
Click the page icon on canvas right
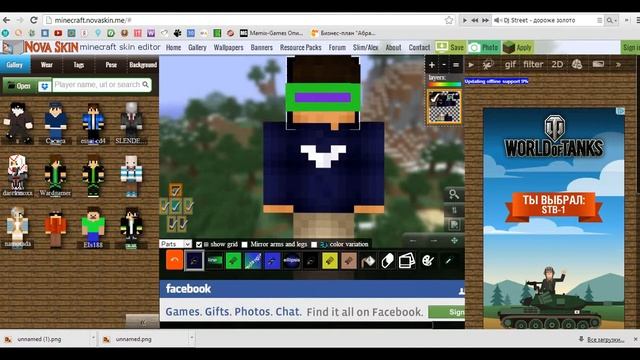point(454,224)
